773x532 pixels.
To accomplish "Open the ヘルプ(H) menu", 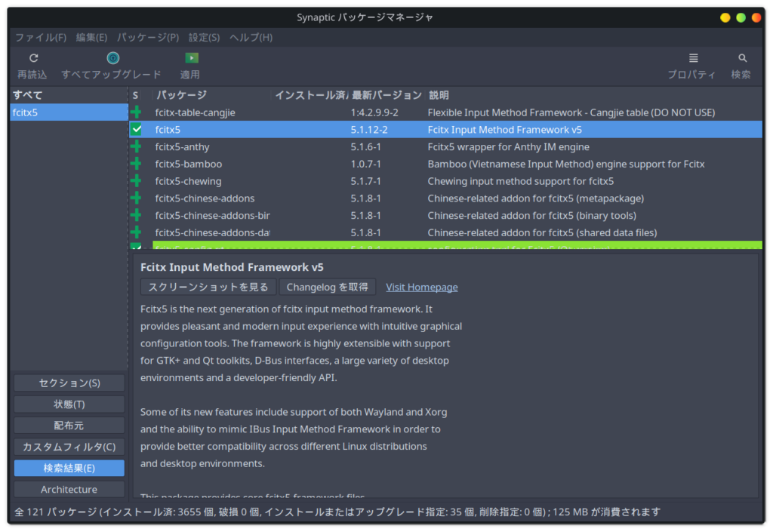I will [250, 36].
